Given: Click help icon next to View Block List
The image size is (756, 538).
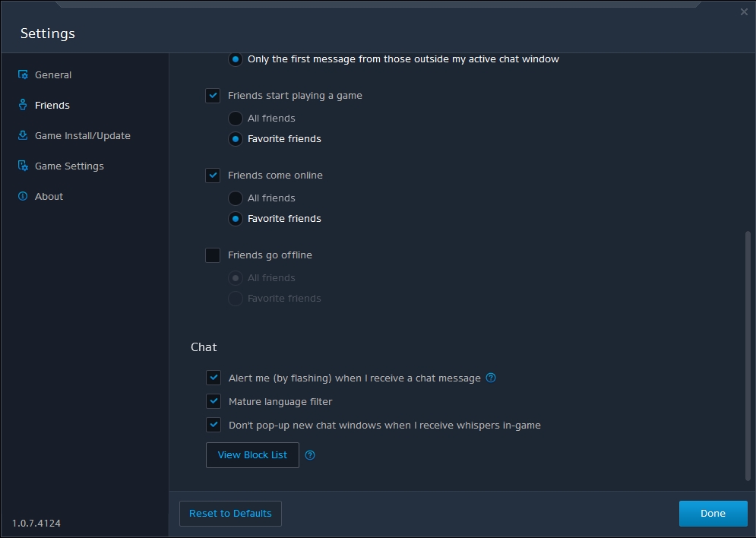Looking at the screenshot, I should click(310, 455).
